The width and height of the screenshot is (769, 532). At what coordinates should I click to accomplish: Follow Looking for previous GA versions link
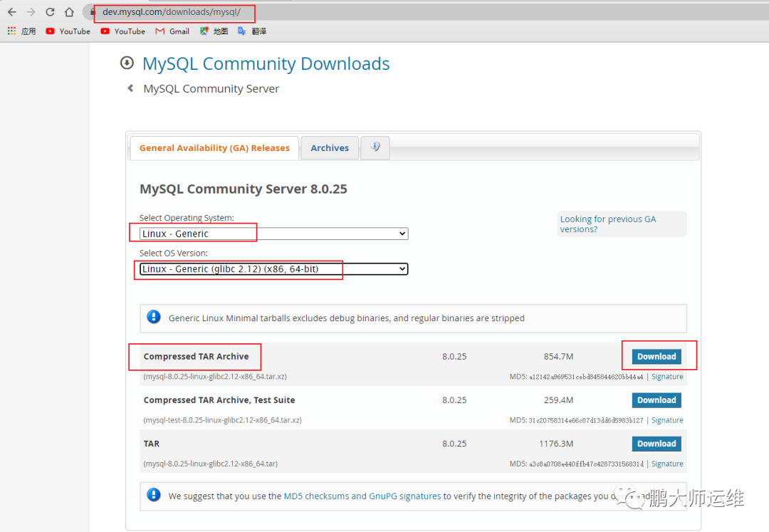(607, 224)
